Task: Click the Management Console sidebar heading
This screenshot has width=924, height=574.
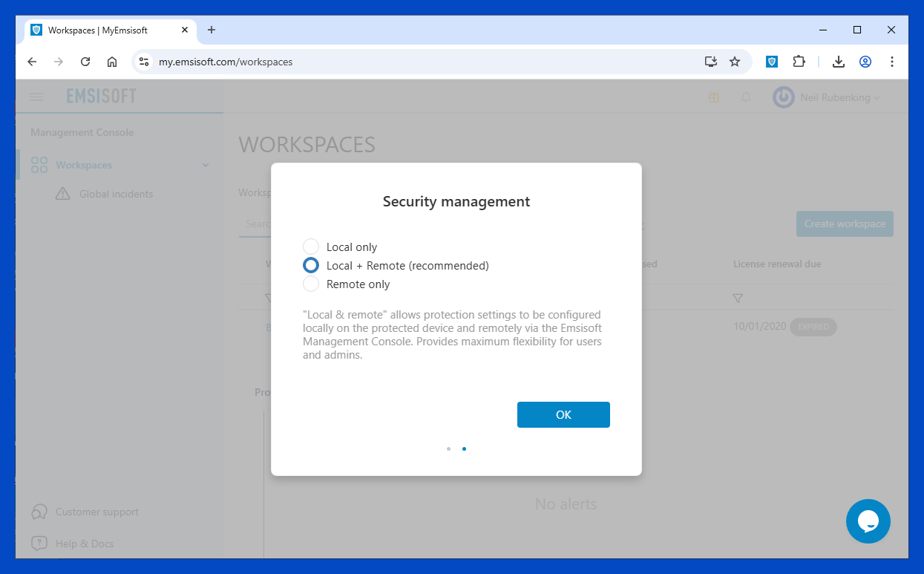Action: 82,132
